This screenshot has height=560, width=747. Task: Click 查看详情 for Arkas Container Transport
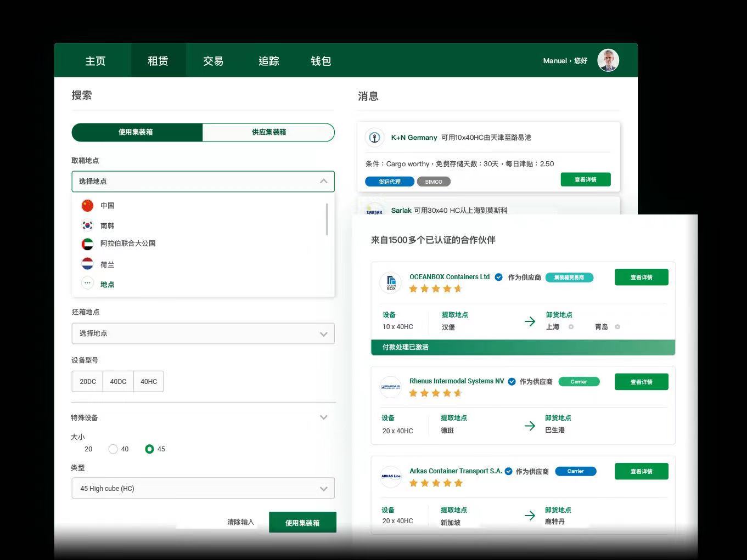click(x=641, y=471)
